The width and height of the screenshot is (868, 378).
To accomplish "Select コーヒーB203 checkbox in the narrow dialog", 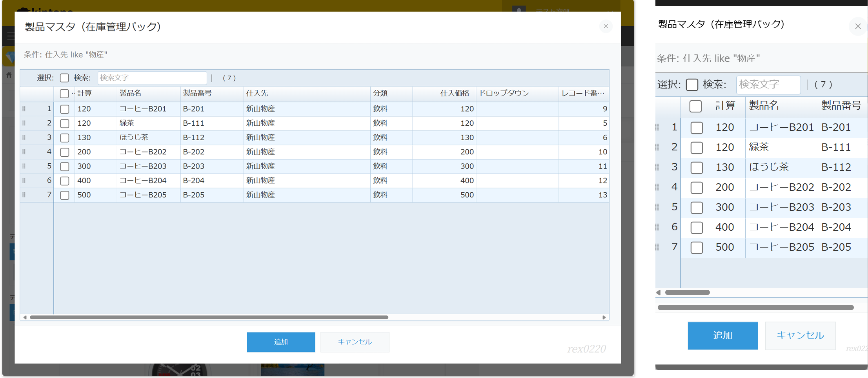I will pyautogui.click(x=697, y=208).
